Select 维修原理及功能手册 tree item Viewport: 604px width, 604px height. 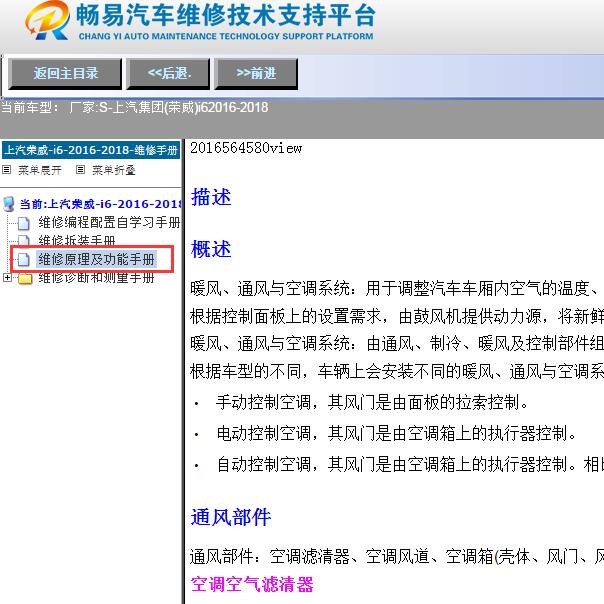[96, 259]
